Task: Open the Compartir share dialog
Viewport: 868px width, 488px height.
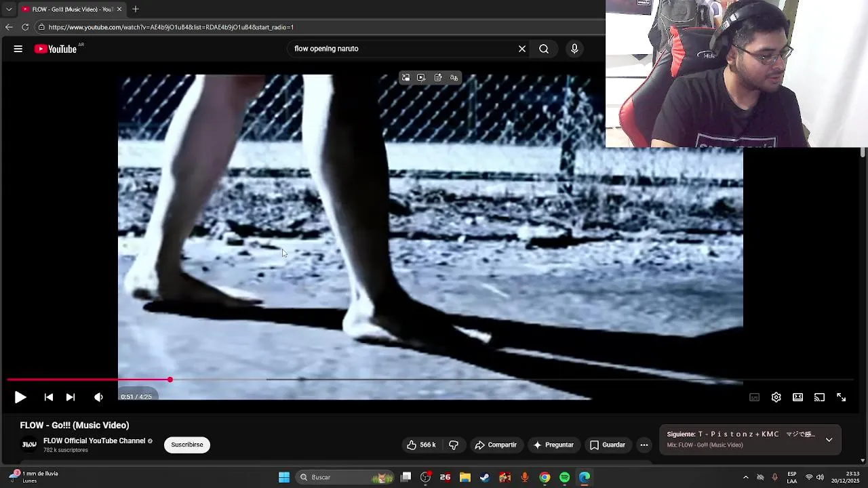Action: pyautogui.click(x=496, y=445)
